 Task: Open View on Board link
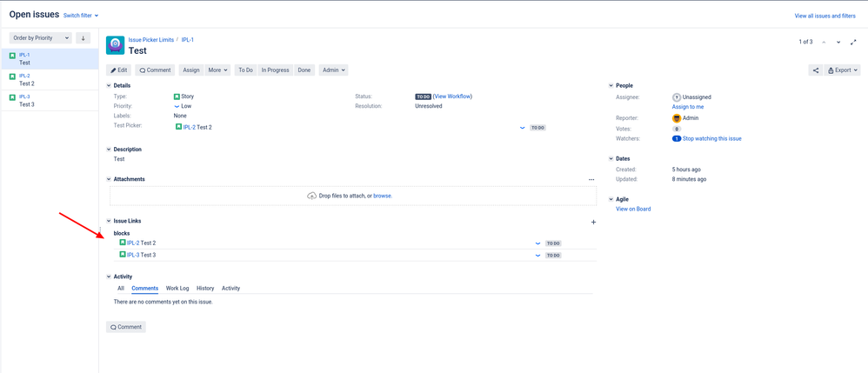pos(633,210)
